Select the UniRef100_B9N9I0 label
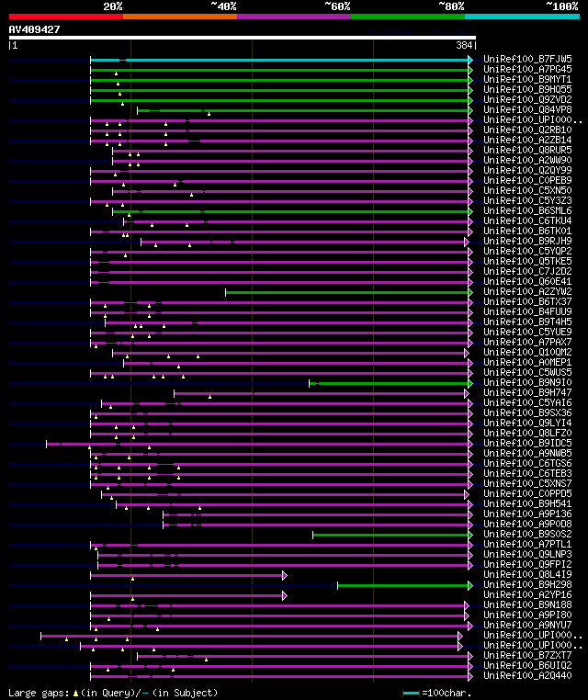The width and height of the screenshot is (588, 700). click(527, 382)
